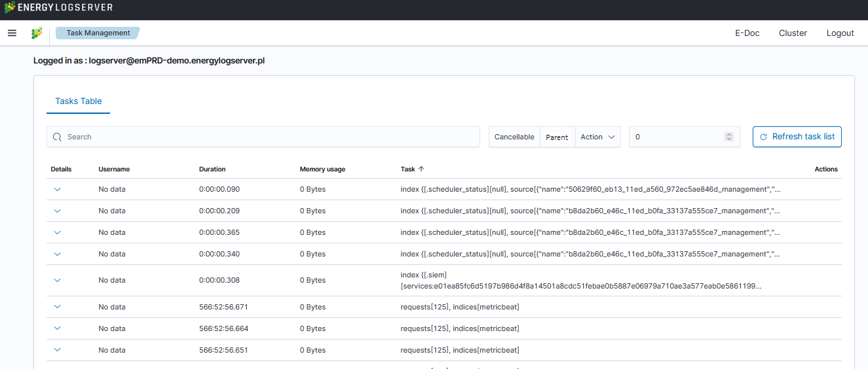Expand details for the 0:00:00.209 task
Screen dimensions: 868x369
(57, 211)
